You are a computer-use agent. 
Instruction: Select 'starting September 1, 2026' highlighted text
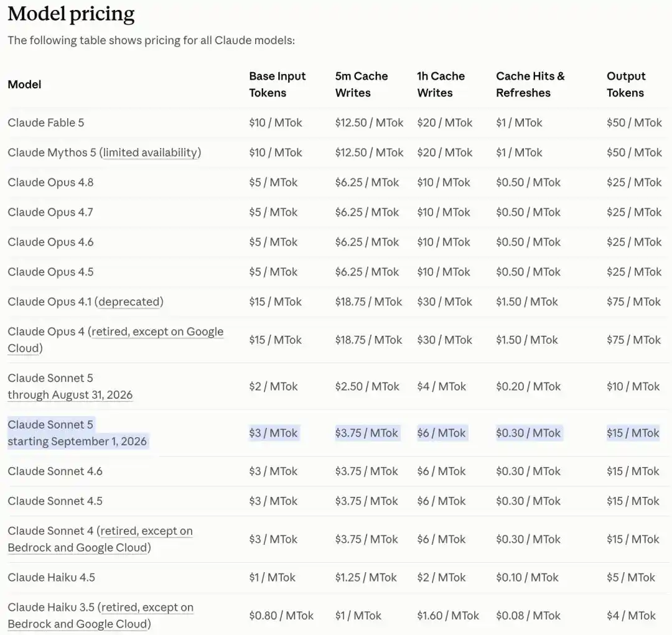[x=77, y=442]
